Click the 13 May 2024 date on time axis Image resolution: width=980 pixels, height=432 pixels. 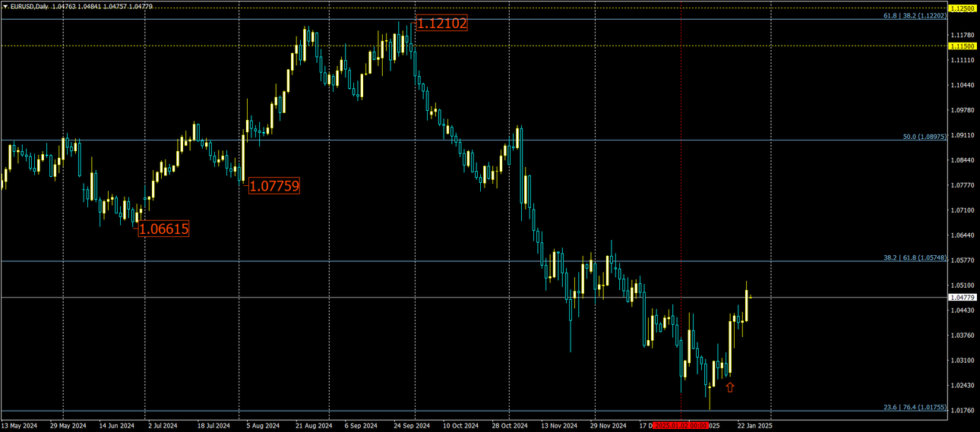click(x=19, y=425)
